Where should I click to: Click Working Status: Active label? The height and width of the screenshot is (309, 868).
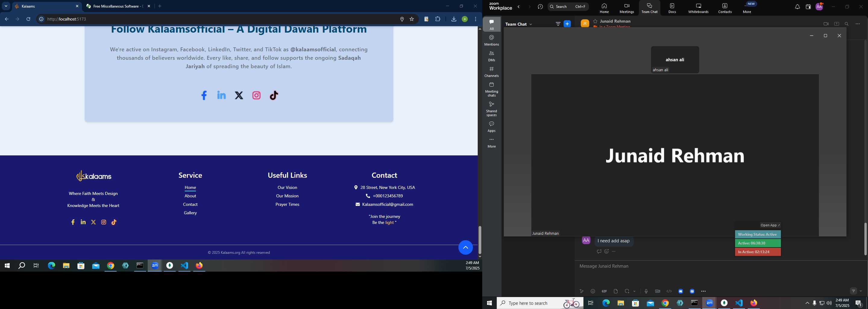(758, 234)
